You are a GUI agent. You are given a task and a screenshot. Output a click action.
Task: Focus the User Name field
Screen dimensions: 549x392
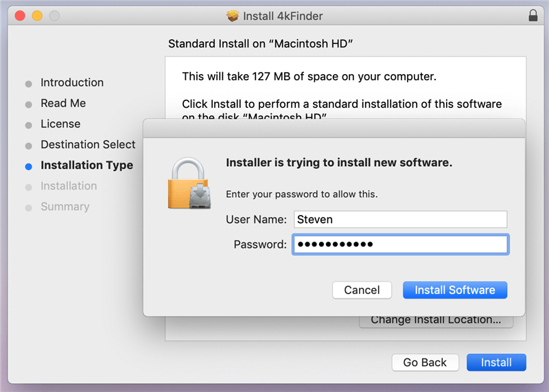pos(400,219)
